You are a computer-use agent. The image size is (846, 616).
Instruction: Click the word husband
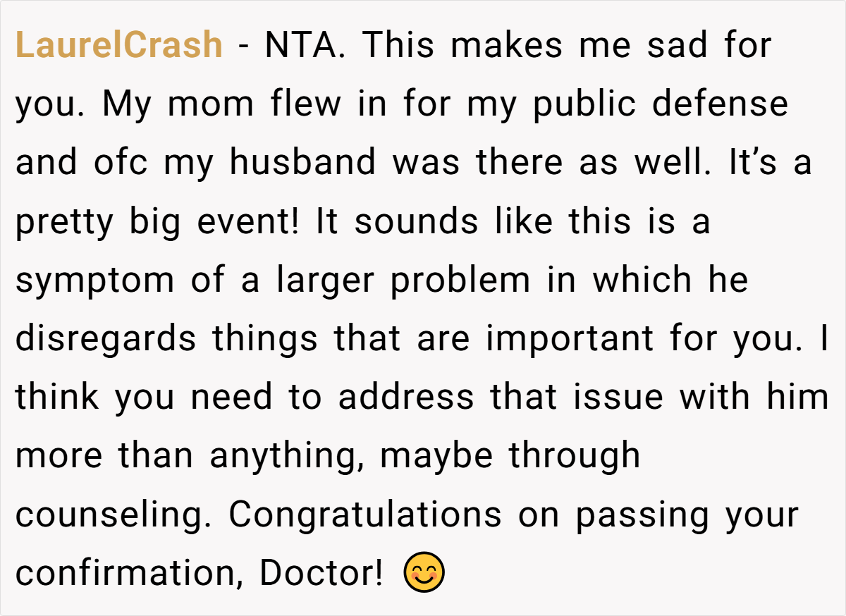click(302, 163)
